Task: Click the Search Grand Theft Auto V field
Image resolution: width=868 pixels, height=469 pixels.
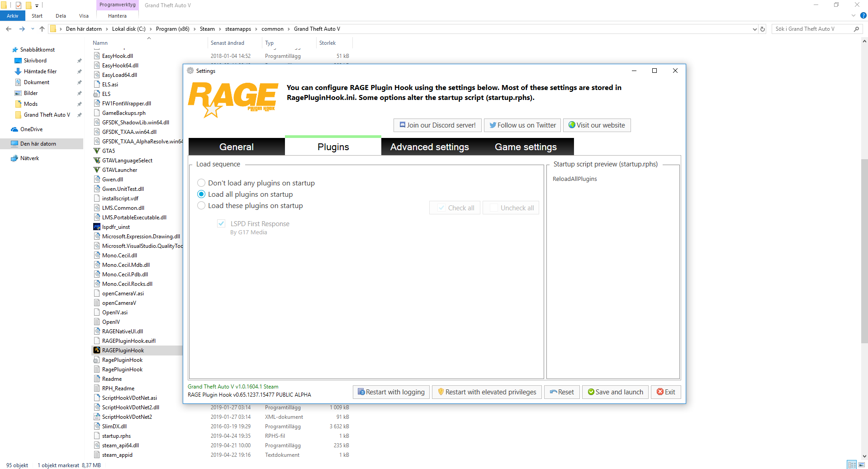Action: (810, 29)
